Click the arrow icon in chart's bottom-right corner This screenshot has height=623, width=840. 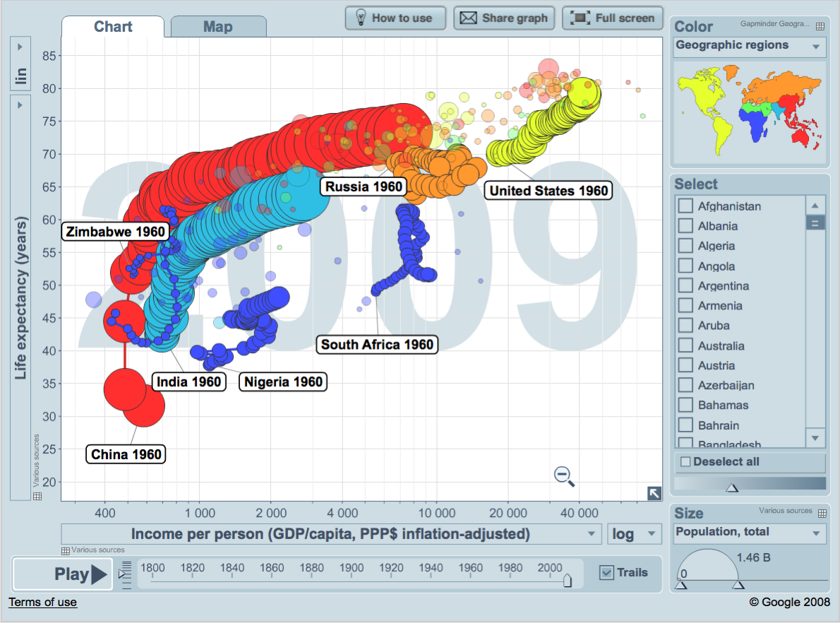click(654, 493)
